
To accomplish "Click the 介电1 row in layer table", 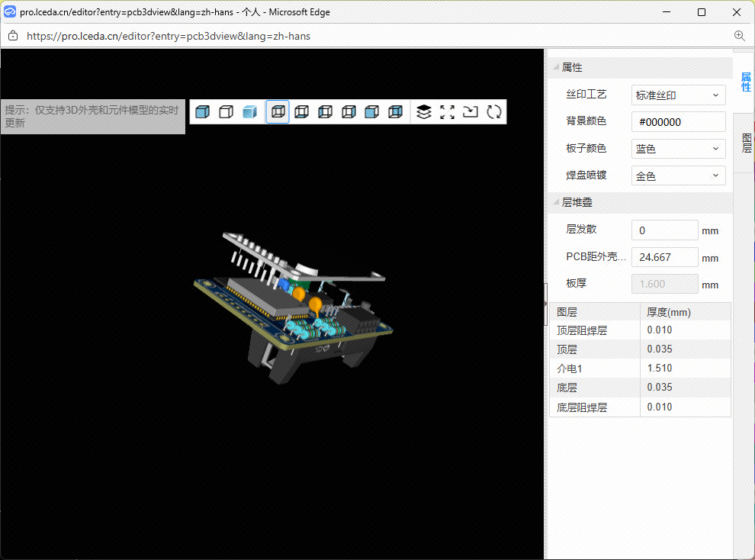I will (x=639, y=368).
